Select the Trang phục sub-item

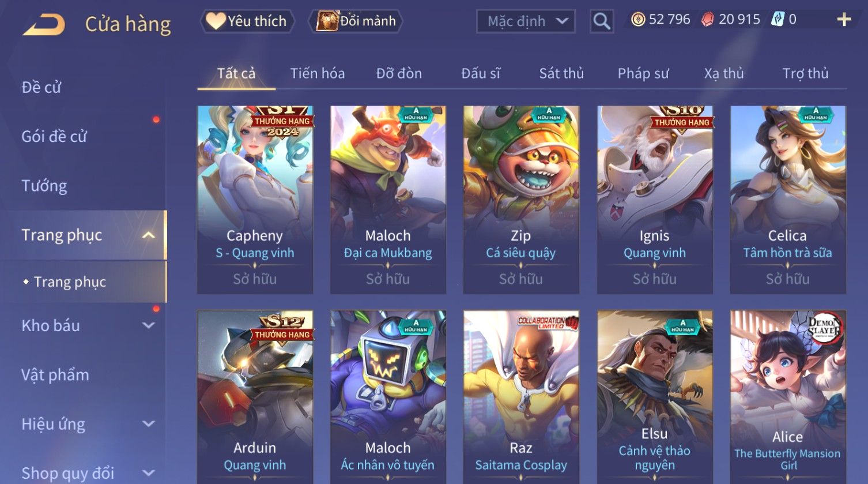click(x=70, y=282)
